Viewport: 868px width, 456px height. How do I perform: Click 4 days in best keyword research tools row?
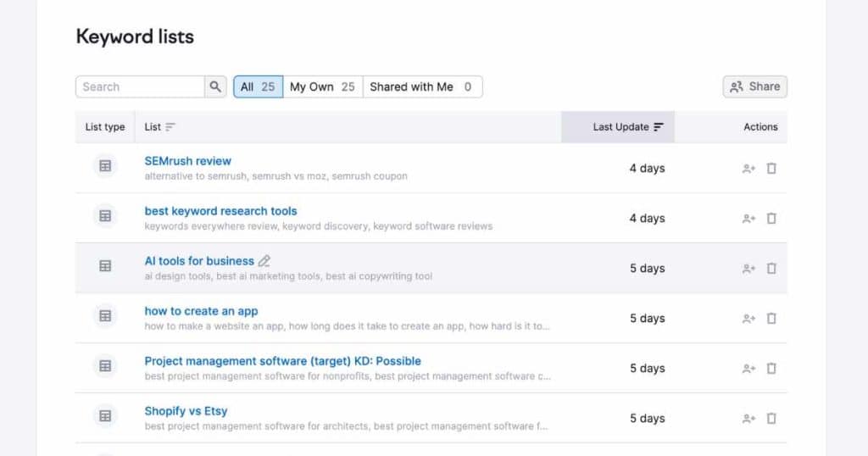point(647,219)
